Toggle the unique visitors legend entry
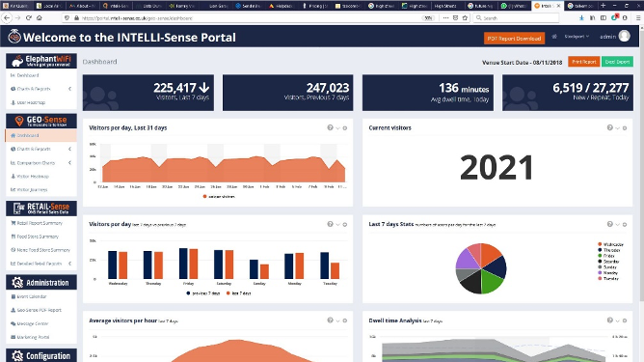This screenshot has height=362, width=644. 219,197
